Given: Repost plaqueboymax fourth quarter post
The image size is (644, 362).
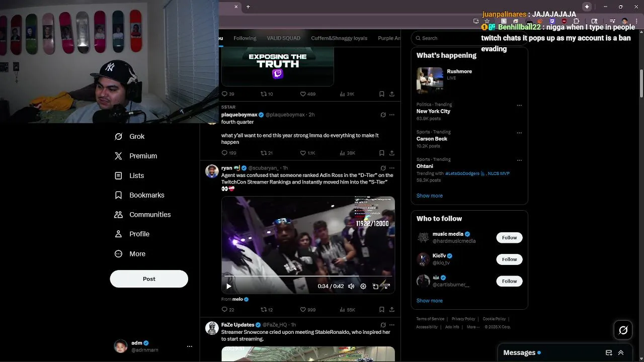Looking at the screenshot, I should (x=267, y=153).
